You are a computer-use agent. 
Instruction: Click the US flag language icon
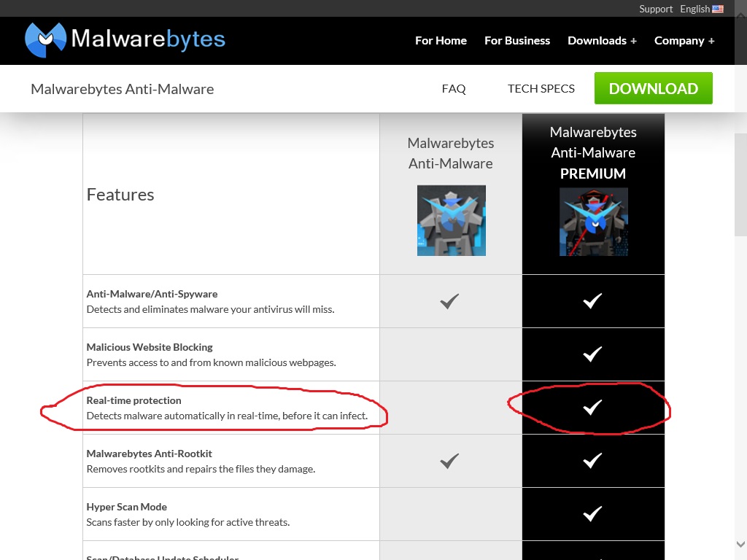point(718,9)
